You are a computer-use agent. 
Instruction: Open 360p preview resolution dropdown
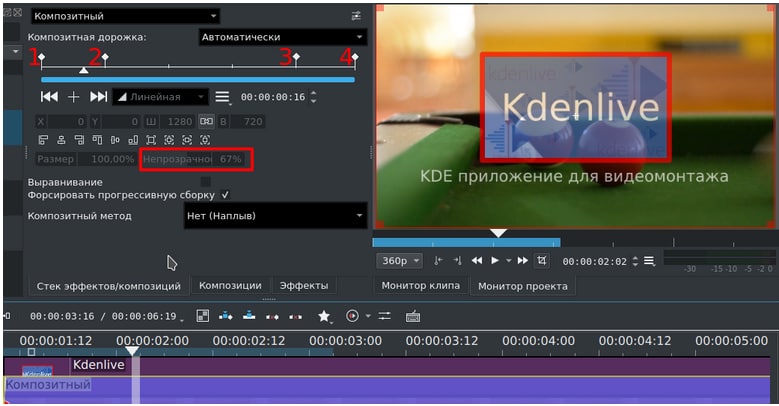pos(399,261)
